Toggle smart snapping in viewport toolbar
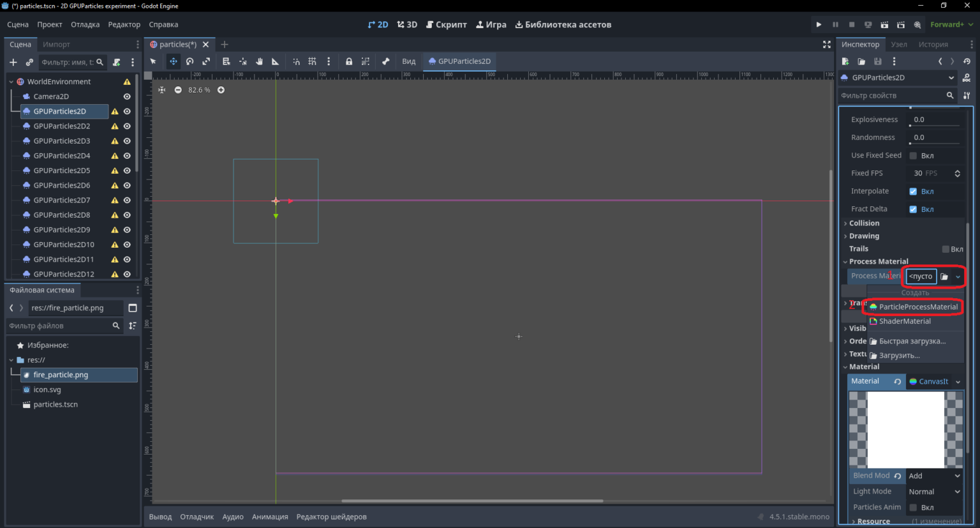 tap(296, 61)
